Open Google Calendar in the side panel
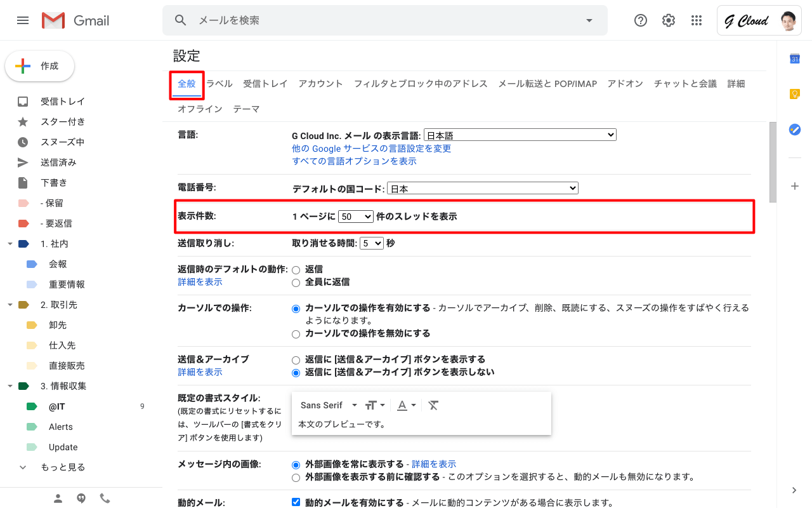Screen dimensions: 812x508 point(794,59)
